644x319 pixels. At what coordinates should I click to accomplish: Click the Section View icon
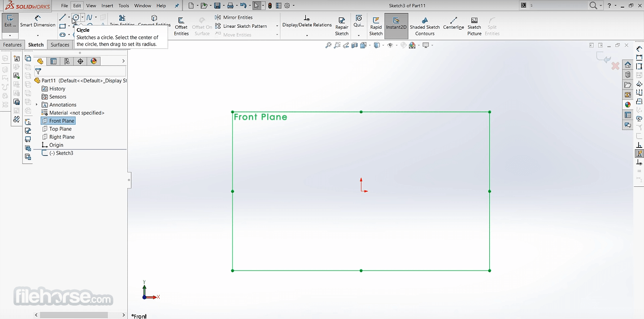tap(355, 45)
